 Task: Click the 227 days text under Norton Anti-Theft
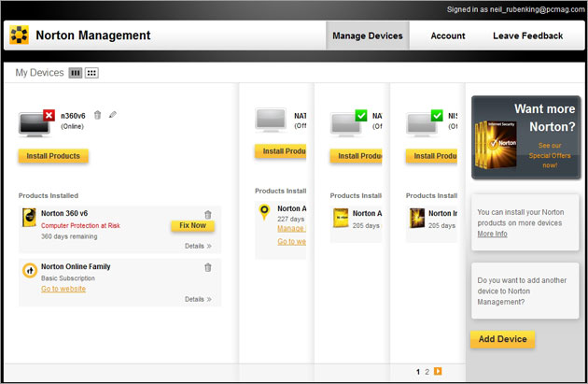point(291,219)
